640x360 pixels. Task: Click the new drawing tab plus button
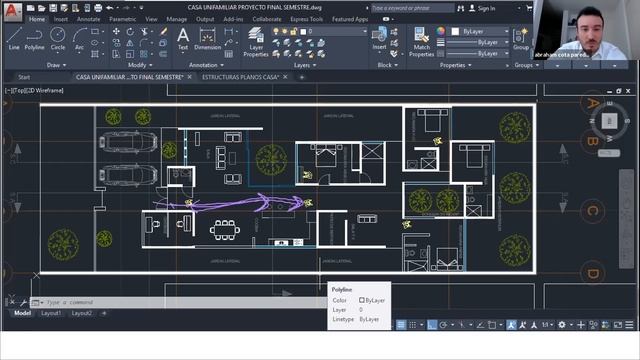(302, 77)
